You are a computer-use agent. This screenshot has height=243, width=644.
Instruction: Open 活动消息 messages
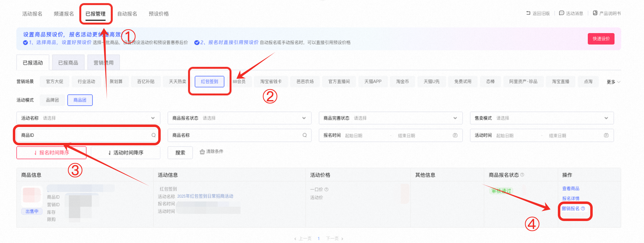pos(574,13)
